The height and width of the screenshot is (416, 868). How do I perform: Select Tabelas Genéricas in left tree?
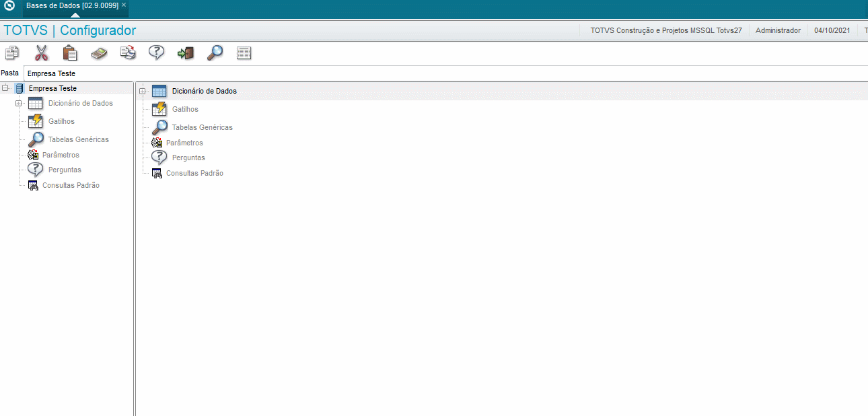79,139
